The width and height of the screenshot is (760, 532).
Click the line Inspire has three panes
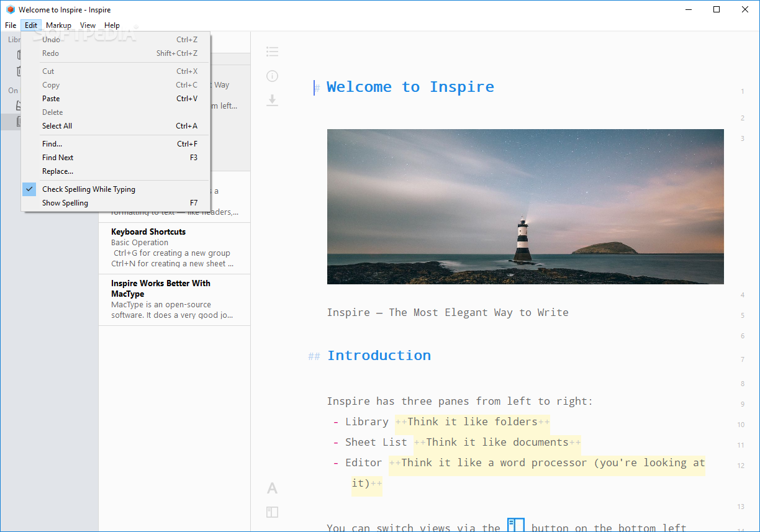(460, 402)
